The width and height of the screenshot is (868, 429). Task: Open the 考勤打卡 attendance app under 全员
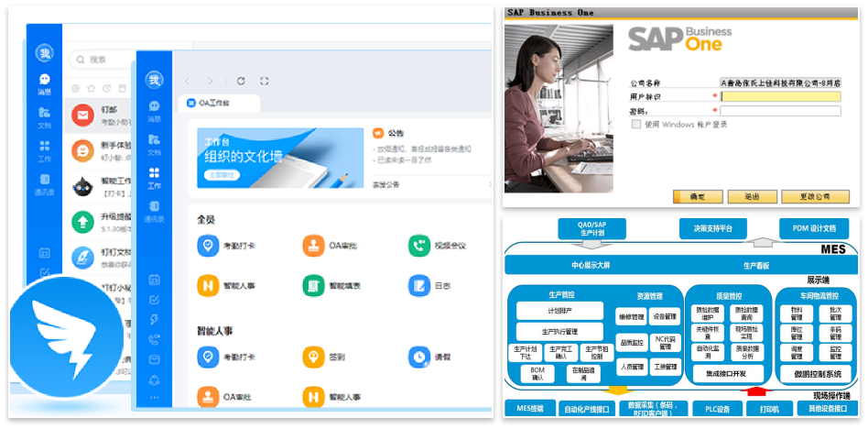tap(209, 247)
